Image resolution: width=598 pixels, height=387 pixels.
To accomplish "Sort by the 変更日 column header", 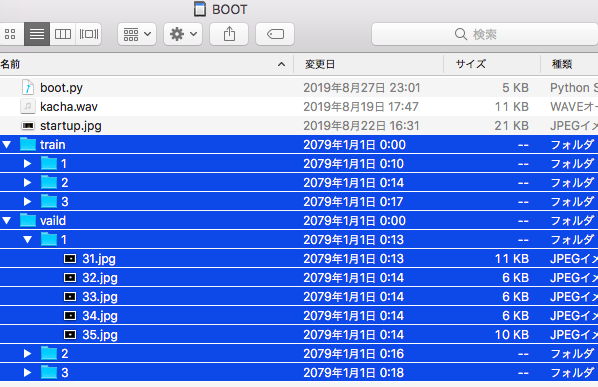I will click(x=368, y=64).
